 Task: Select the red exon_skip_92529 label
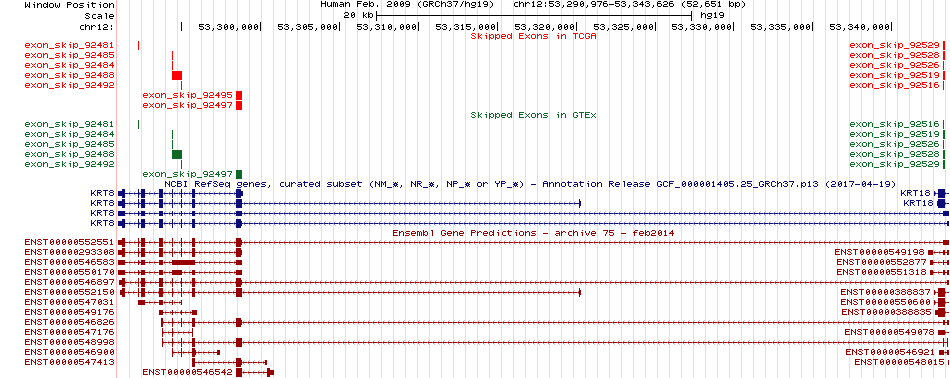click(894, 45)
